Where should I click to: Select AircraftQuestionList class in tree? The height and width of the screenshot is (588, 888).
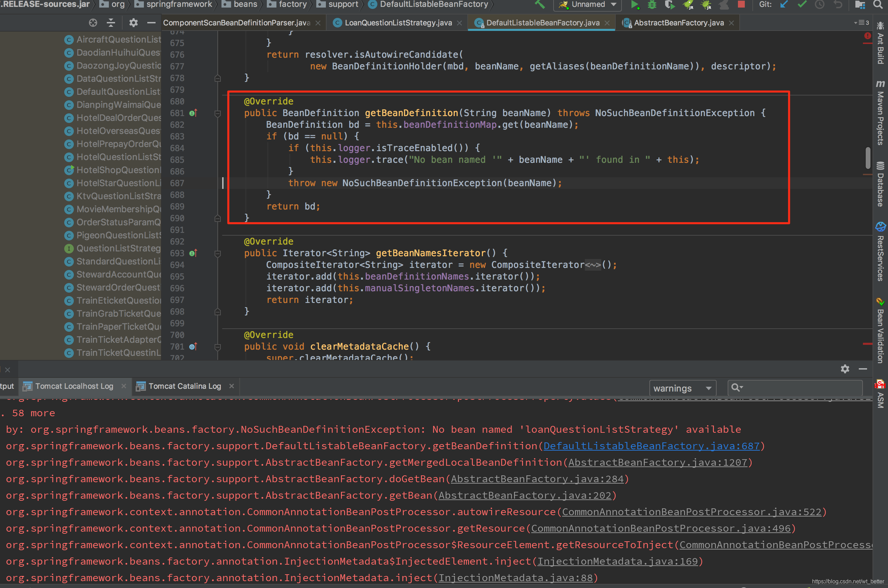tap(112, 39)
